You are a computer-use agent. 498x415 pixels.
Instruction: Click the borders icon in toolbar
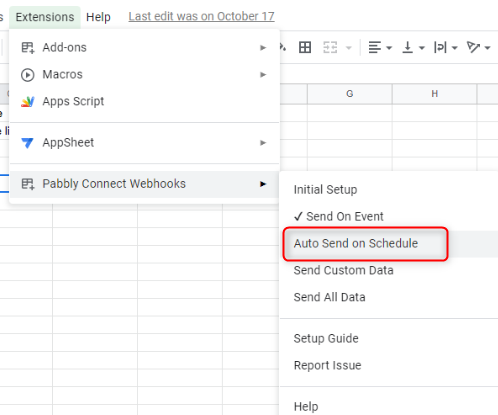coord(305,47)
